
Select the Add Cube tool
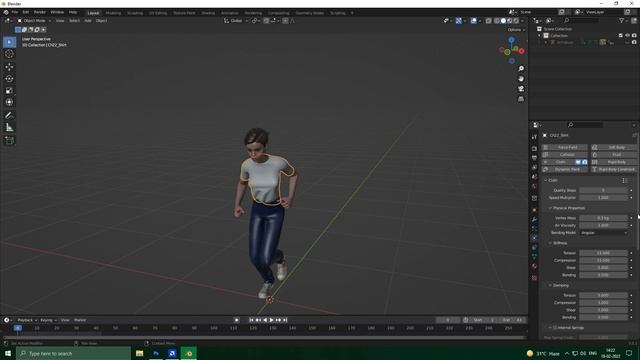coord(9,140)
